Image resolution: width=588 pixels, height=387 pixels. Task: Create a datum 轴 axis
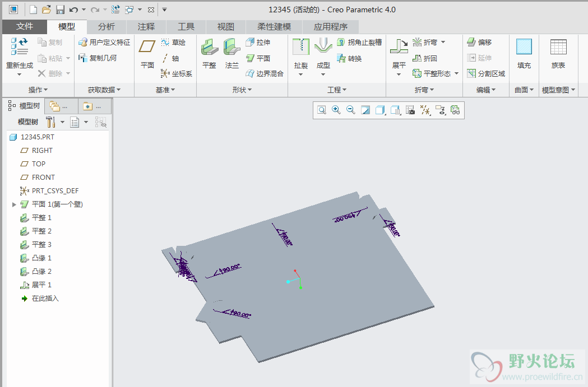170,58
